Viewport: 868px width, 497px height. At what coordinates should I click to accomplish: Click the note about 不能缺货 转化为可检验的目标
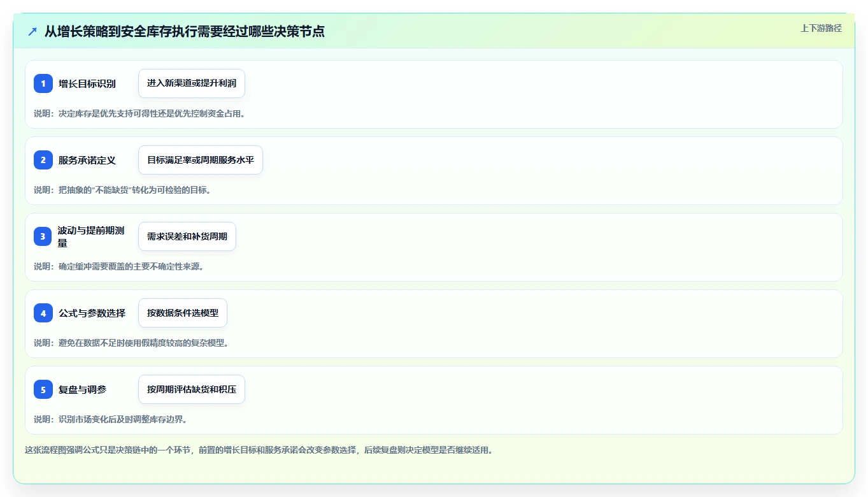pyautogui.click(x=122, y=190)
